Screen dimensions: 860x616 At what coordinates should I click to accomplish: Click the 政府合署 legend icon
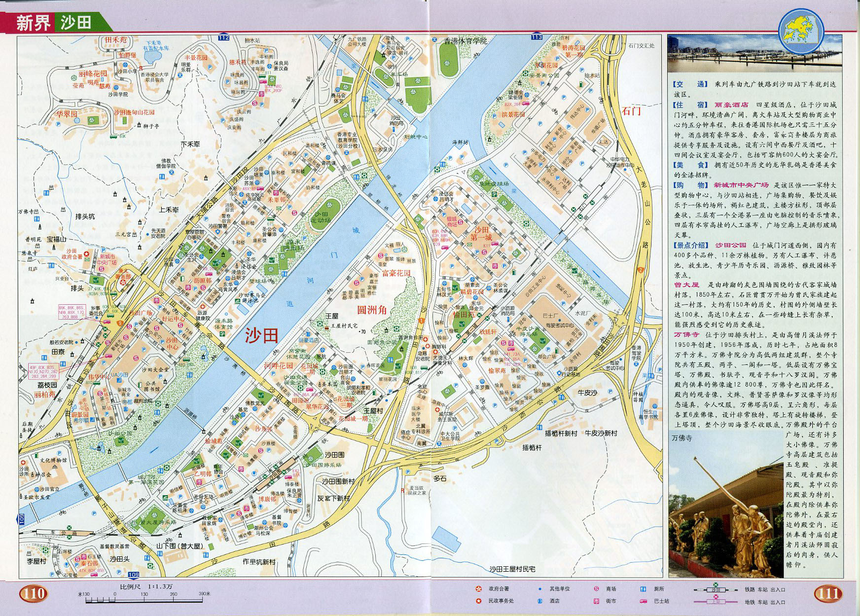click(x=477, y=589)
